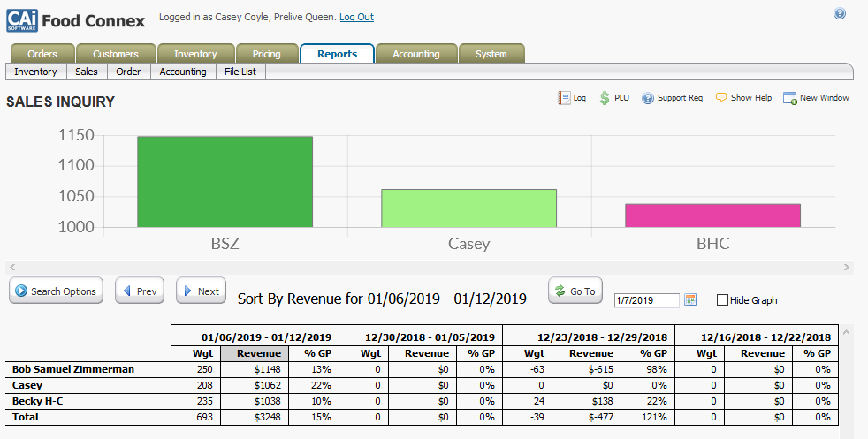Open the PLU dollar sign icon
868x439 pixels.
pos(605,98)
